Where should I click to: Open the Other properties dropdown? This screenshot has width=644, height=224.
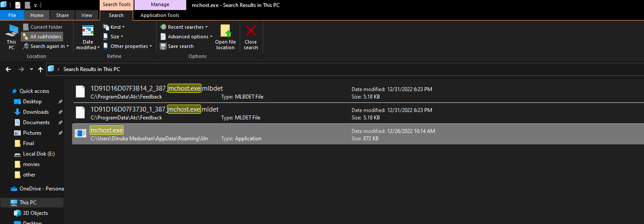coord(127,46)
